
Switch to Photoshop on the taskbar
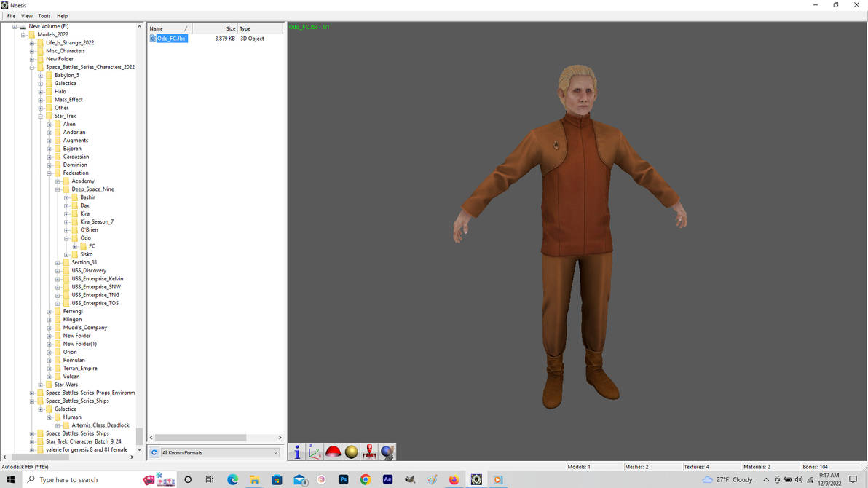pyautogui.click(x=343, y=480)
